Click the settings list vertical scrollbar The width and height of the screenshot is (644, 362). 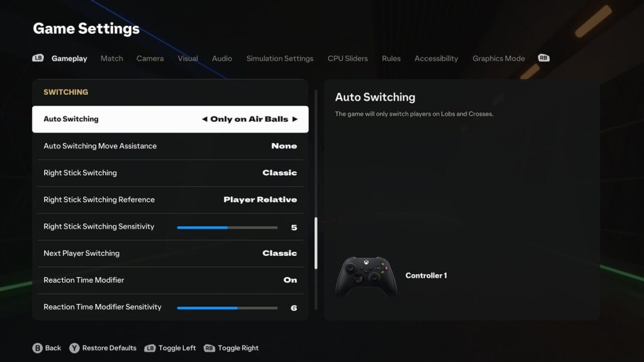(316, 243)
